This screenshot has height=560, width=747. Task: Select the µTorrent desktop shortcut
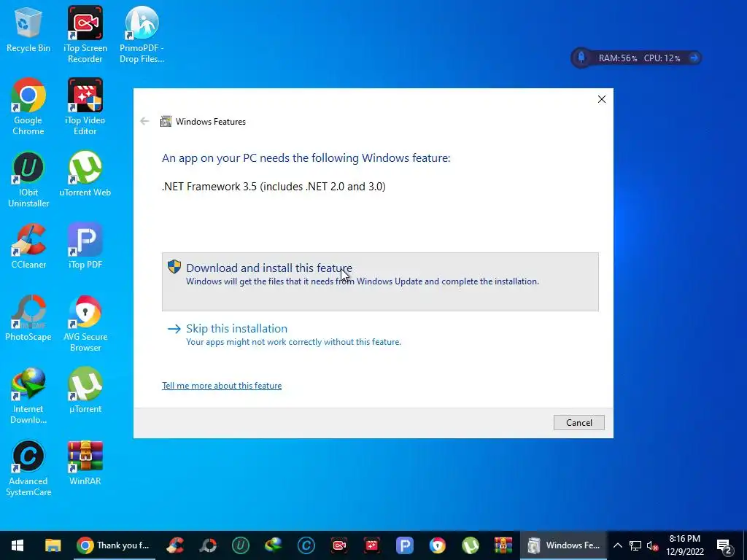tap(85, 390)
